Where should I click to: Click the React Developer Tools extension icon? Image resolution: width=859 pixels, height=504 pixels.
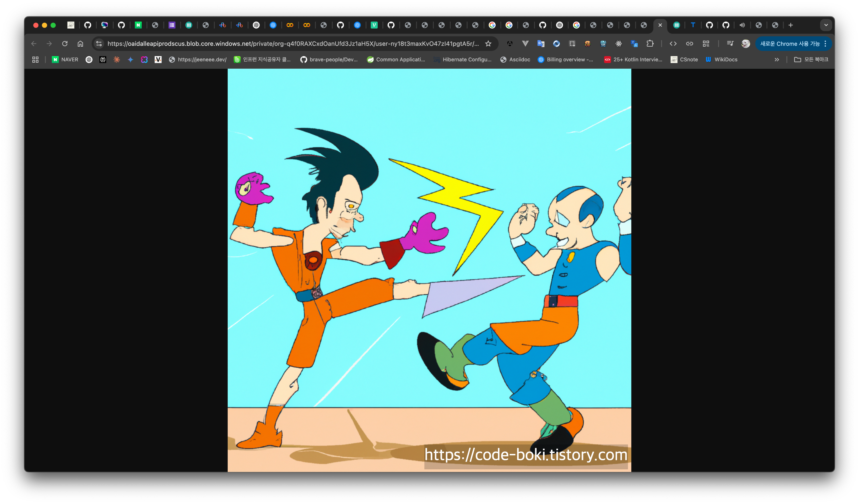coord(618,44)
